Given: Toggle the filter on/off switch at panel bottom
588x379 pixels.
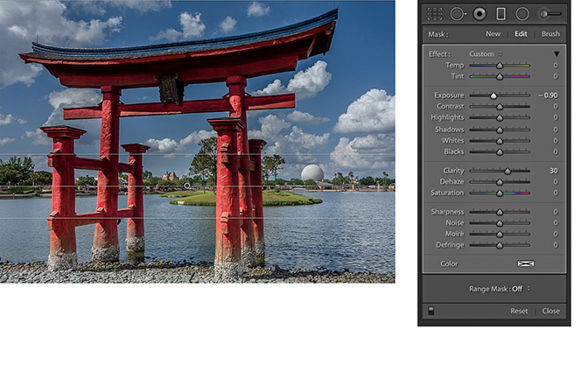Looking at the screenshot, I should pos(430,311).
